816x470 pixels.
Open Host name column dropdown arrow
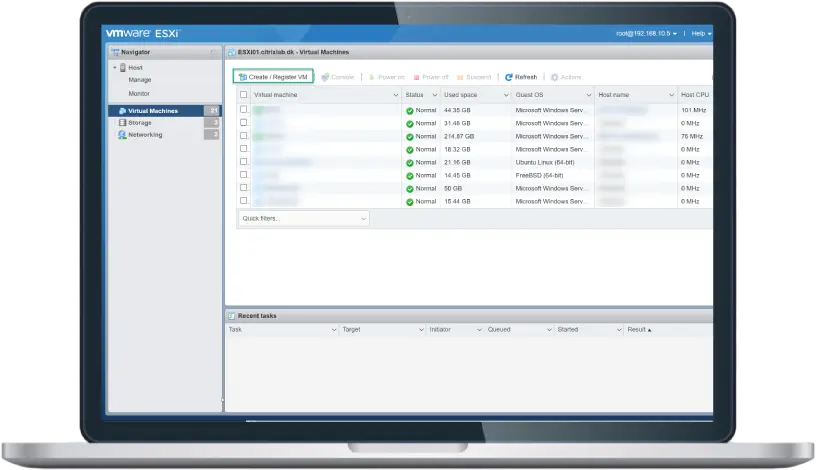pyautogui.click(x=671, y=95)
